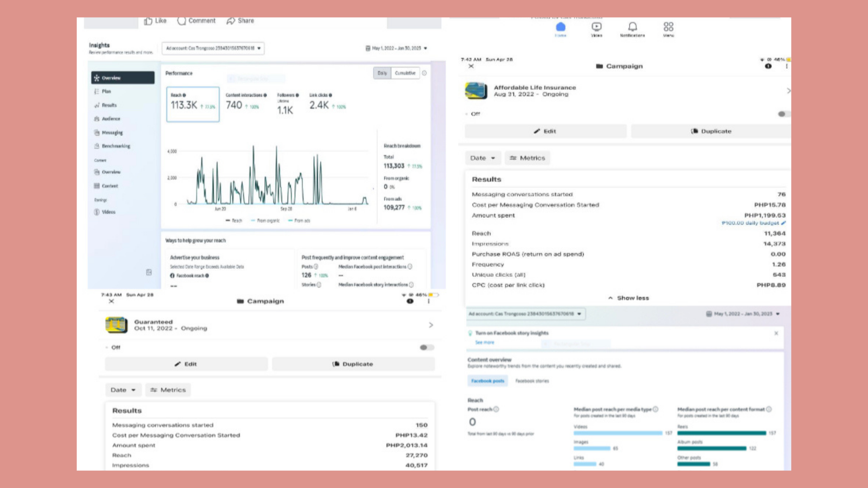Duplicate the Guaranteed campaign

[x=353, y=364]
